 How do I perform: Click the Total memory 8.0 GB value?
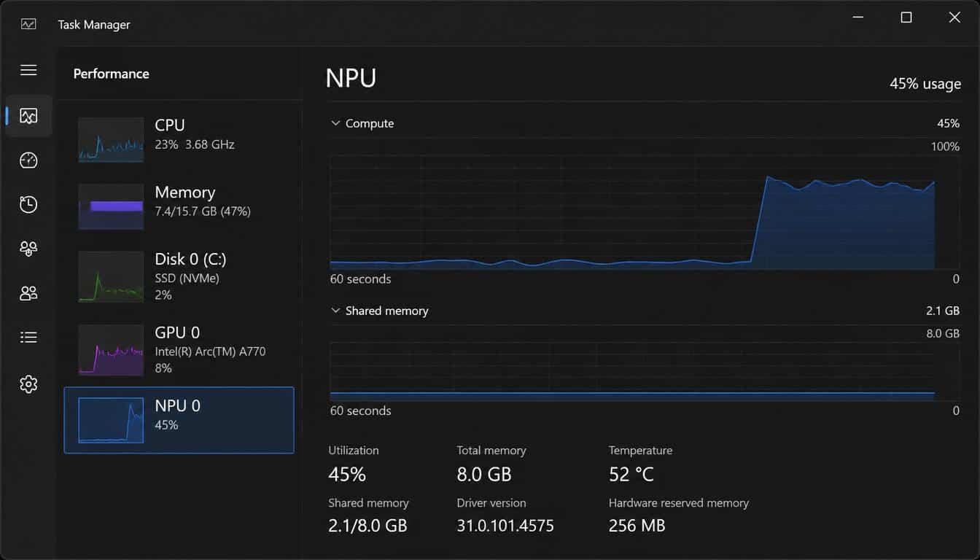pyautogui.click(x=484, y=475)
